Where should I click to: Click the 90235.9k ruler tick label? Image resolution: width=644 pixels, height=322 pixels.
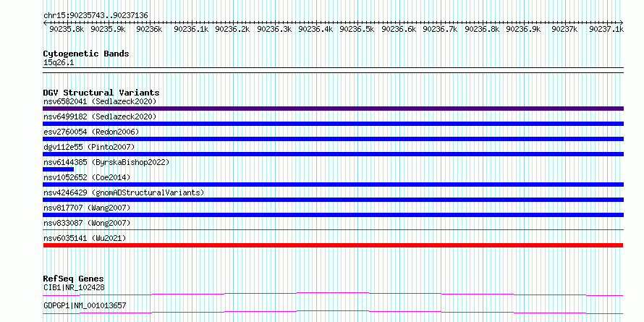point(109,30)
